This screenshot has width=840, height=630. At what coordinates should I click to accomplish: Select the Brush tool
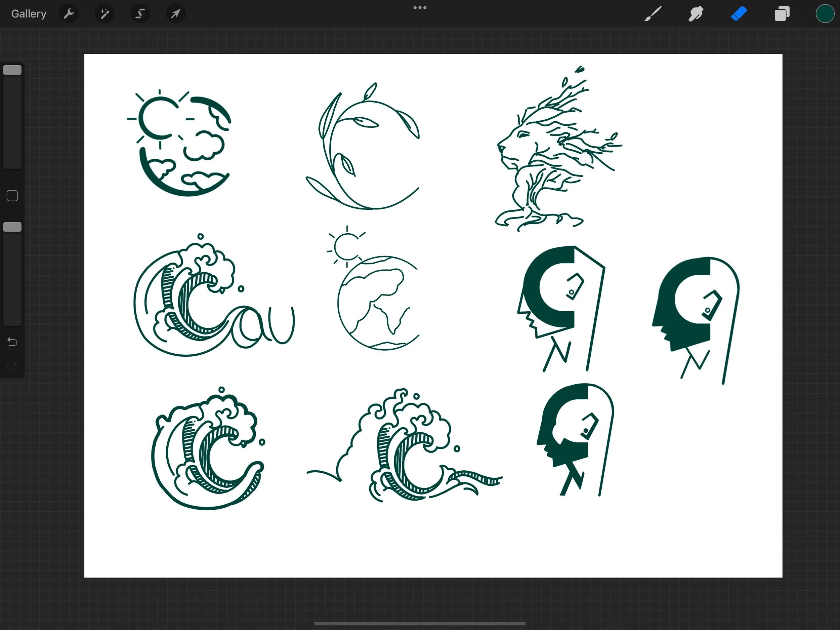653,14
